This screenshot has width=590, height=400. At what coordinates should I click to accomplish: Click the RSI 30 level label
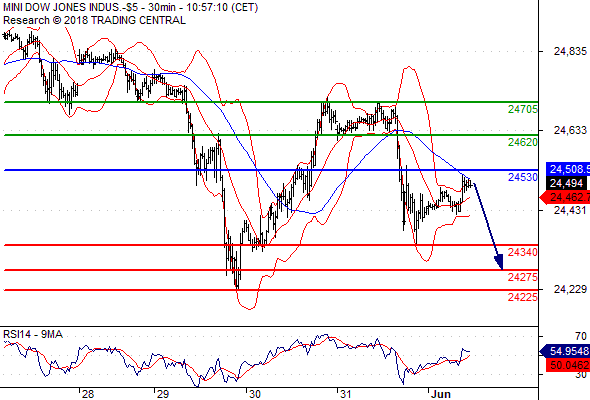tap(581, 374)
